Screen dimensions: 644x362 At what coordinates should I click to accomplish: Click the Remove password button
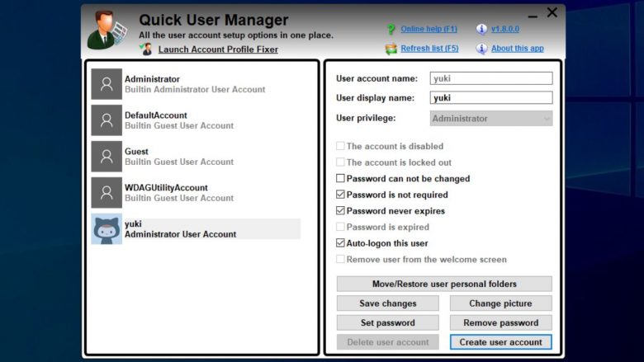point(500,322)
